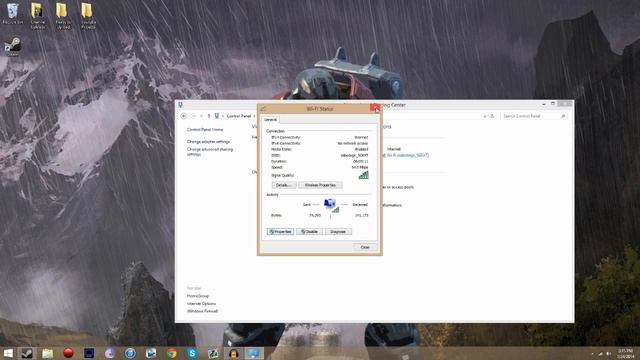
Task: Click Forward arrow in Network and Sharing Center
Action: [193, 116]
